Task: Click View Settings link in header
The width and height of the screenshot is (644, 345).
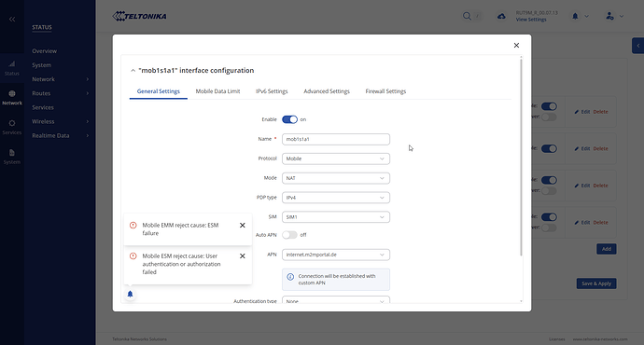Action: [531, 20]
